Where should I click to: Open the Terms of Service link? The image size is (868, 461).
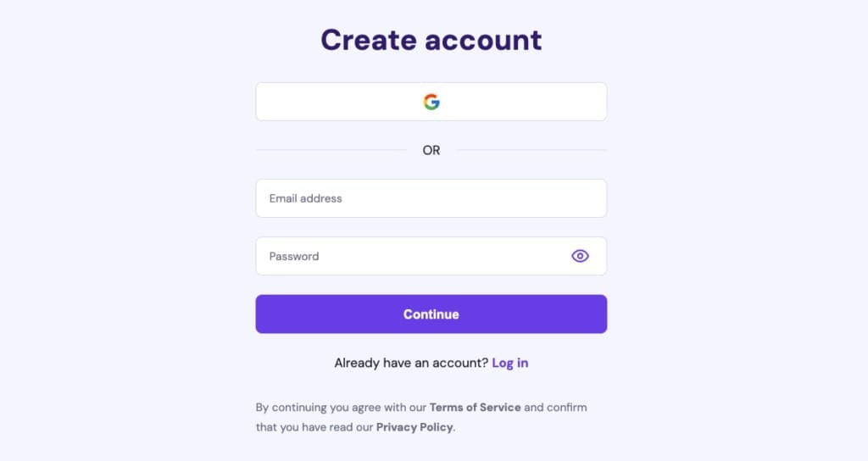click(475, 408)
